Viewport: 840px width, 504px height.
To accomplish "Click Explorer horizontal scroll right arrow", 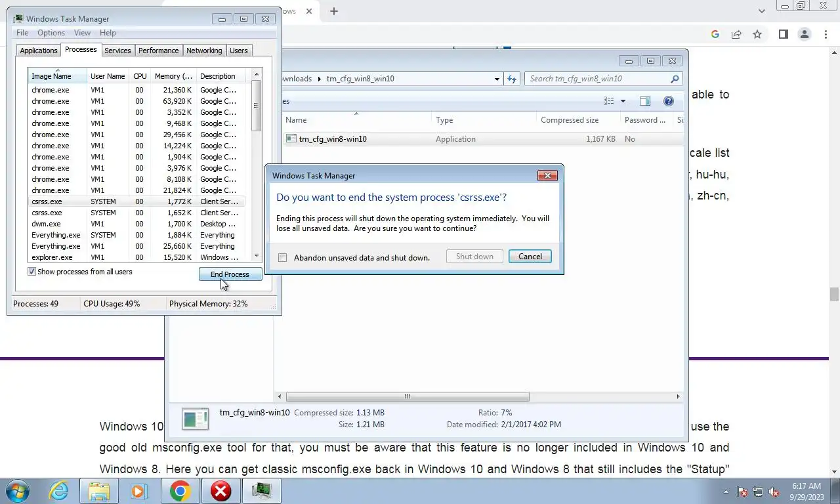I will tap(678, 396).
